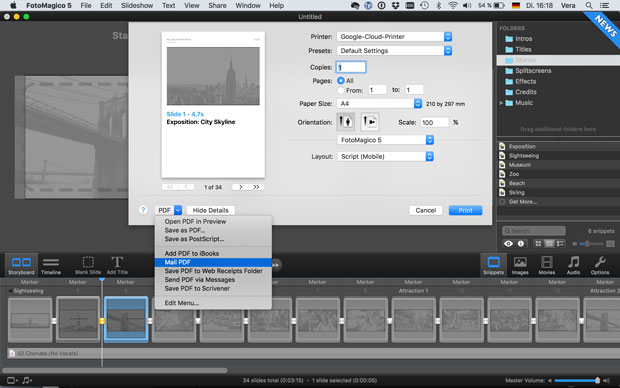Click the Scale percentage field
620x388 pixels.
pos(434,122)
